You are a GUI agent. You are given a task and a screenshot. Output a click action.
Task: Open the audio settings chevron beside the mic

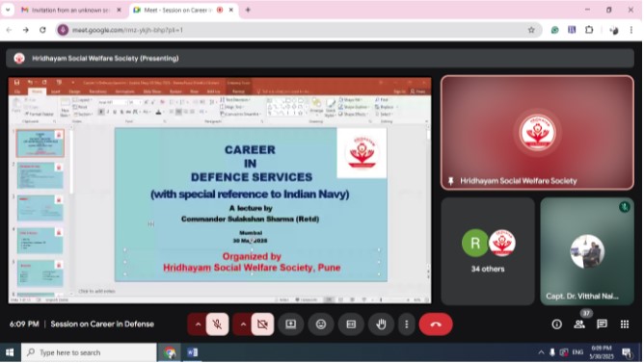pyautogui.click(x=198, y=324)
